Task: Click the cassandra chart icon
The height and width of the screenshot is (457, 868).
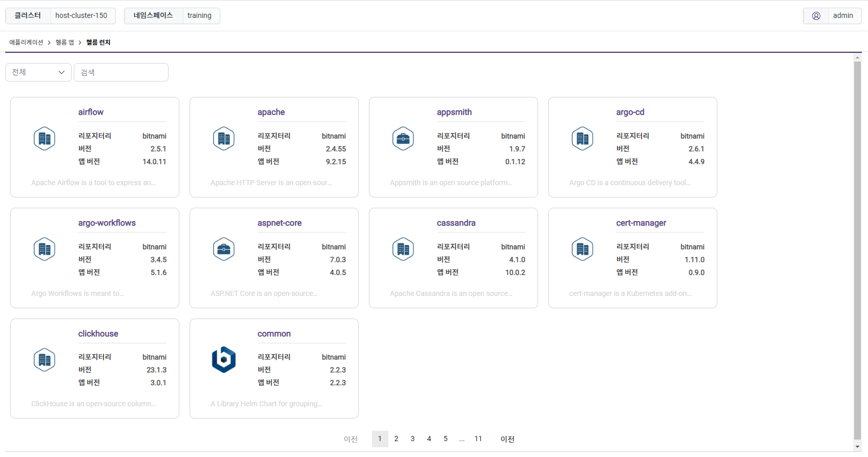Action: (x=403, y=249)
